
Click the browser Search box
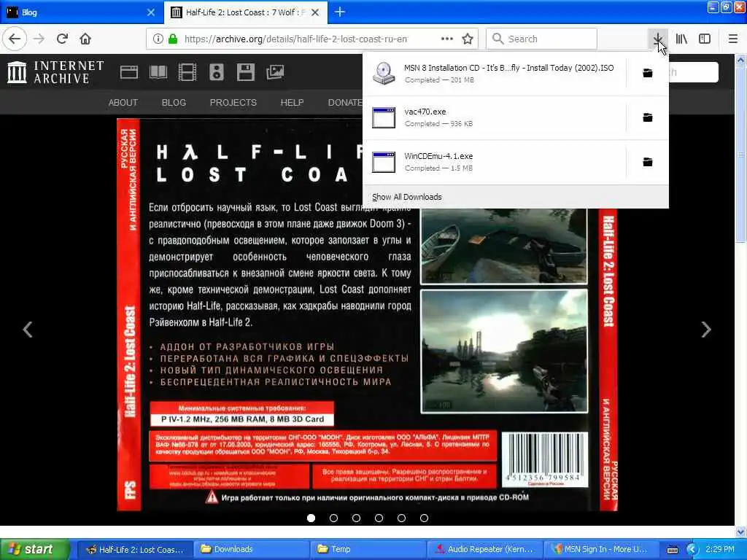(541, 39)
